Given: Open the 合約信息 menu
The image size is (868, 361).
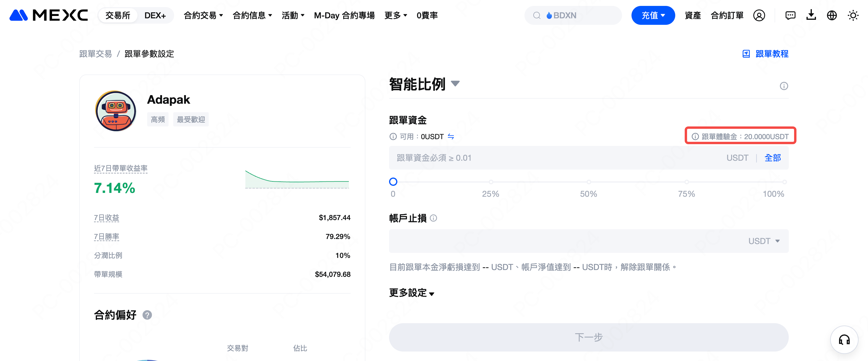Looking at the screenshot, I should pyautogui.click(x=252, y=15).
